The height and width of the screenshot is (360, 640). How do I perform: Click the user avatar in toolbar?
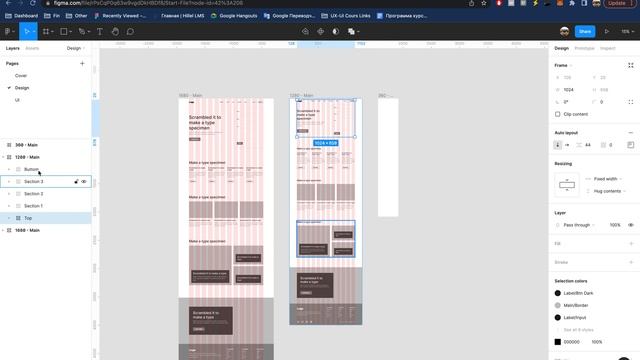[564, 31]
